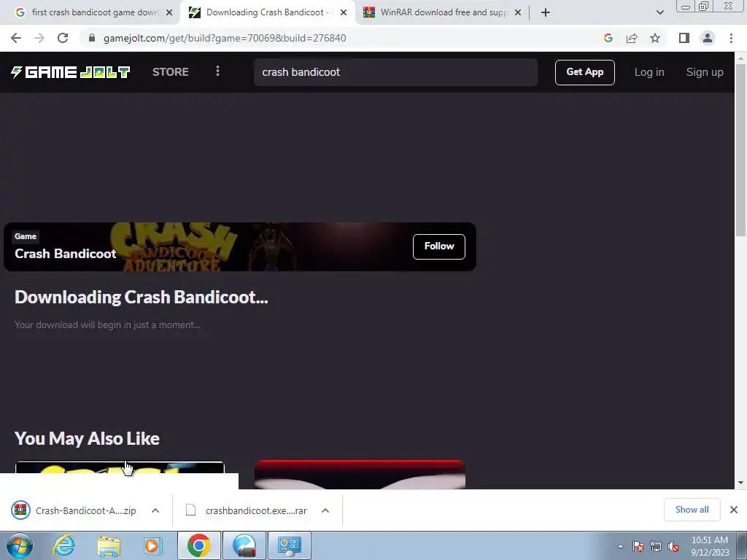The image size is (747, 560).
Task: Follow the Crash Bandicoot game
Action: [438, 246]
